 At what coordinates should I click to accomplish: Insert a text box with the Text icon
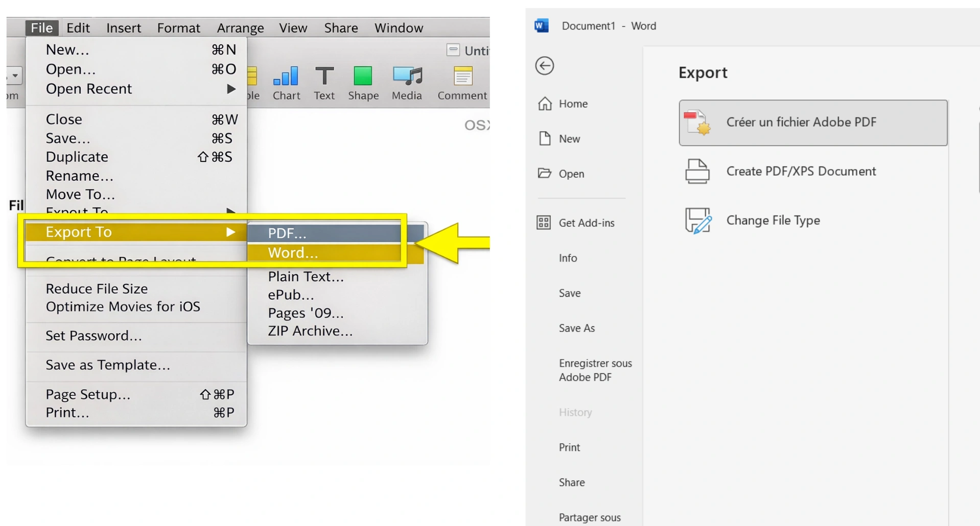324,82
